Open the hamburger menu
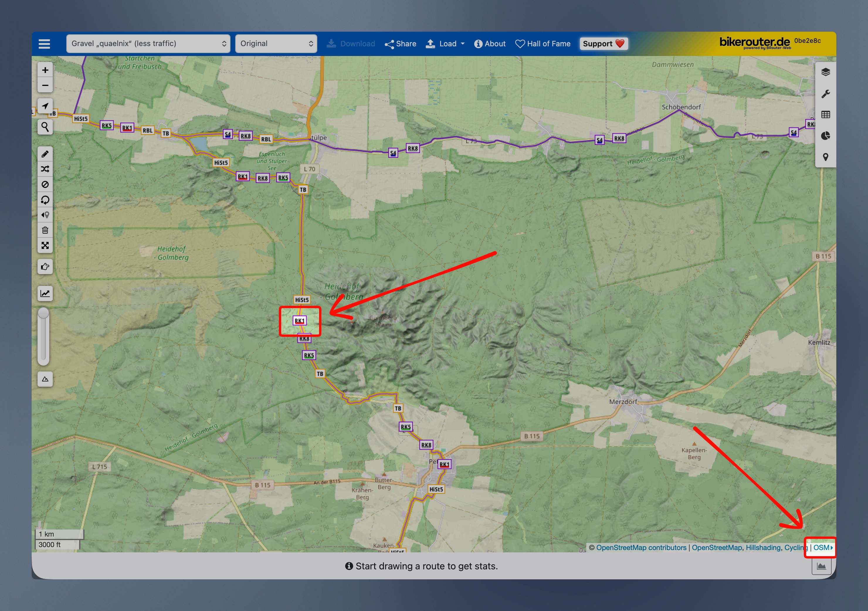 (x=44, y=43)
